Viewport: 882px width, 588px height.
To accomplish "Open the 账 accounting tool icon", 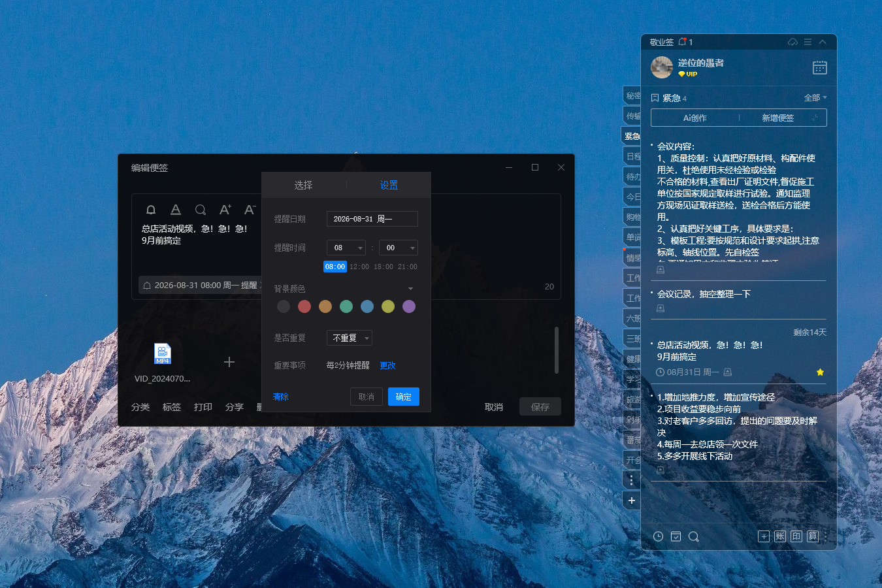I will [x=780, y=536].
